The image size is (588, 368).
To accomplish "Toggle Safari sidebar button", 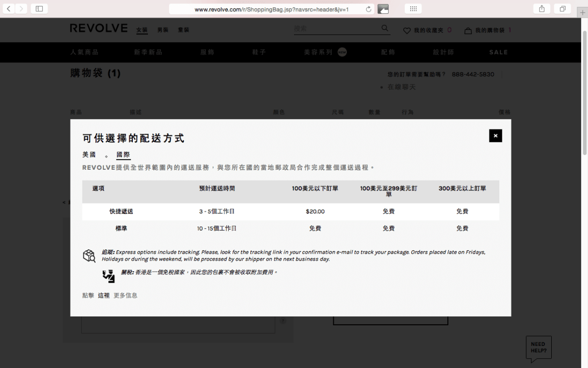I will (39, 9).
